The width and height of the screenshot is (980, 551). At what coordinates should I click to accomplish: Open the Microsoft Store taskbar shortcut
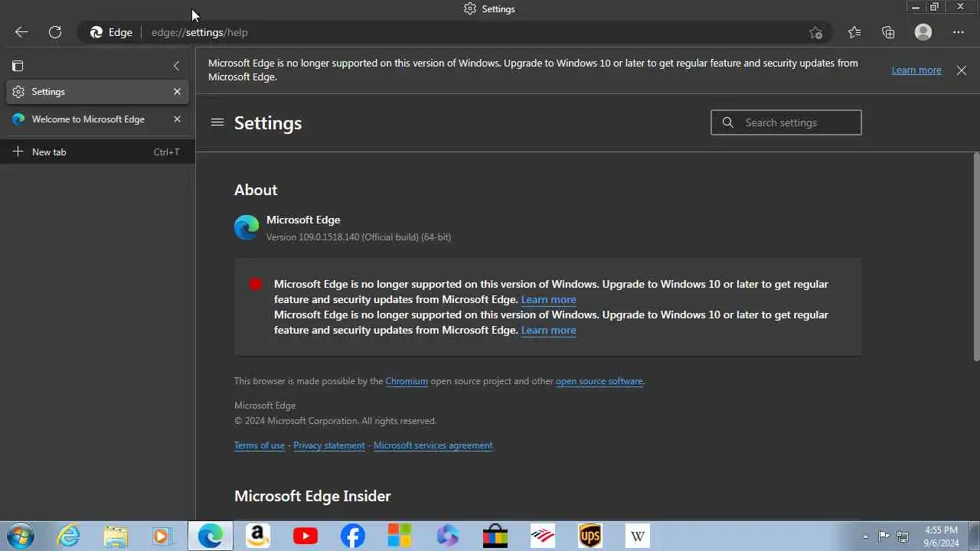click(x=495, y=536)
